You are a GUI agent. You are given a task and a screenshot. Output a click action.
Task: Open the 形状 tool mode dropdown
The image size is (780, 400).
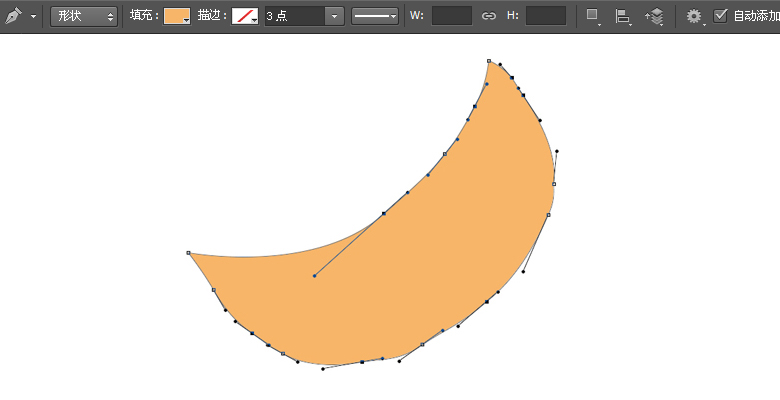(84, 16)
